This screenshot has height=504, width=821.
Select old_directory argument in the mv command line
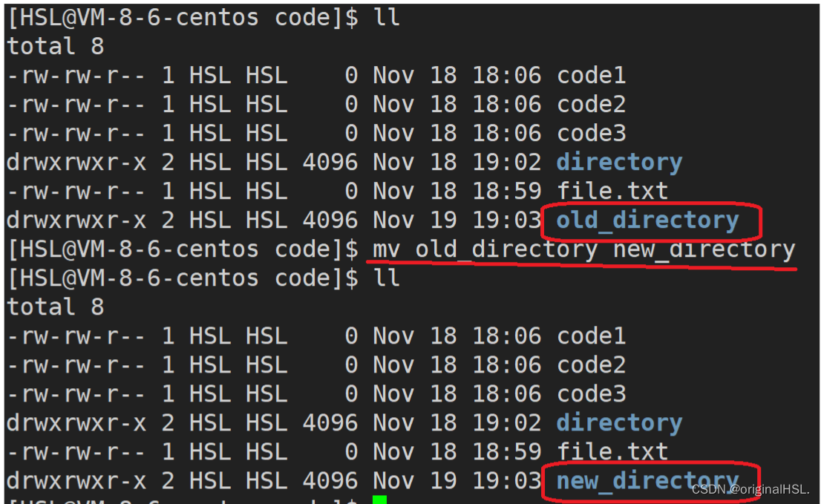(506, 249)
